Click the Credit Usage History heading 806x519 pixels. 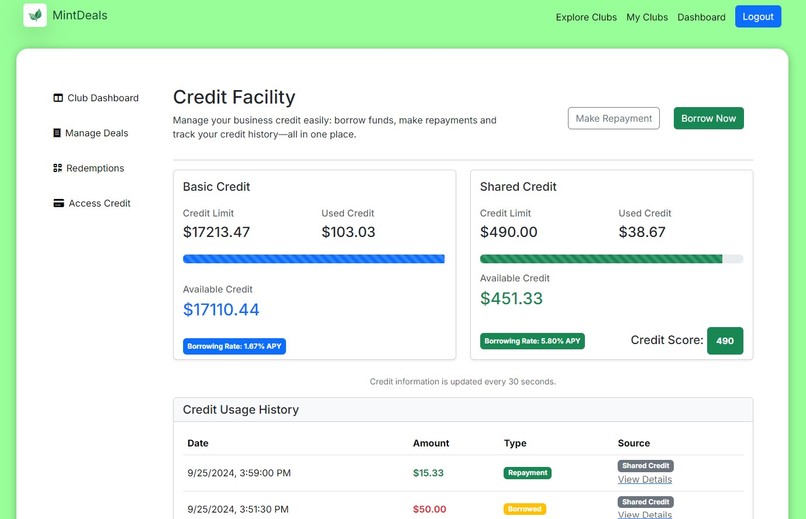click(x=241, y=410)
